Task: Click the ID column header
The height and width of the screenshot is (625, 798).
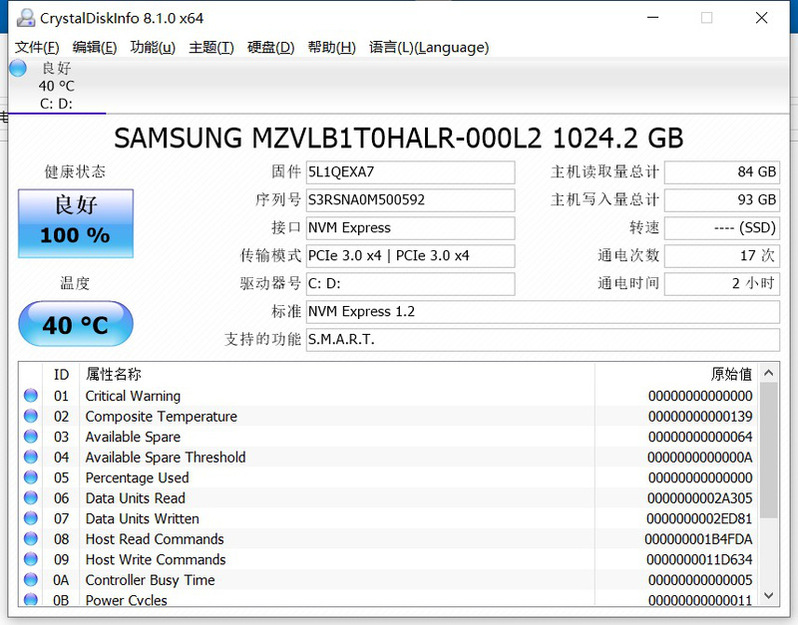Action: 61,375
